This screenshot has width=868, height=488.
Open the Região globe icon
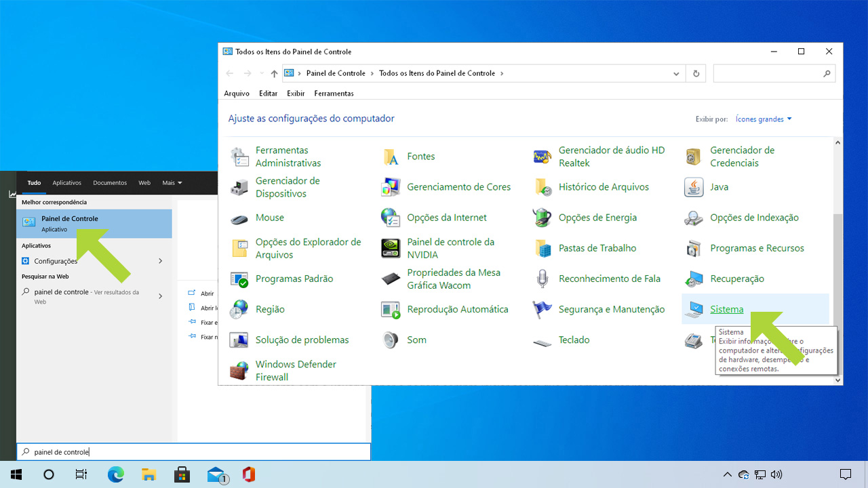point(239,309)
